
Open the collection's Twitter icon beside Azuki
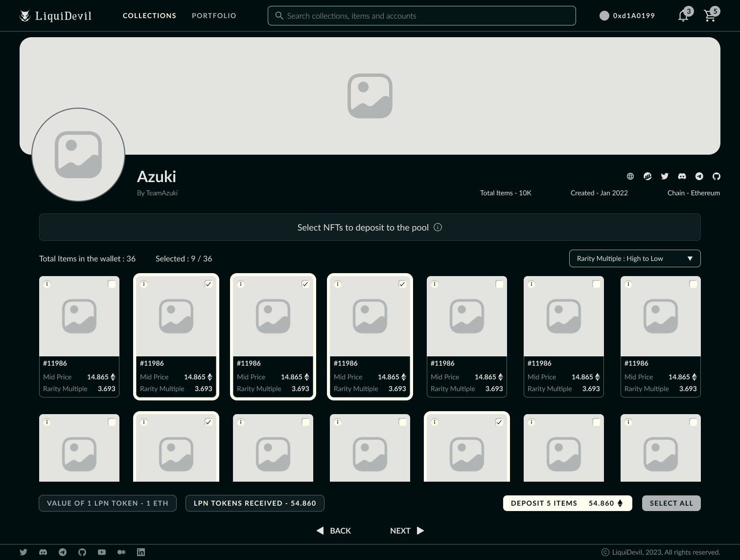(x=665, y=176)
